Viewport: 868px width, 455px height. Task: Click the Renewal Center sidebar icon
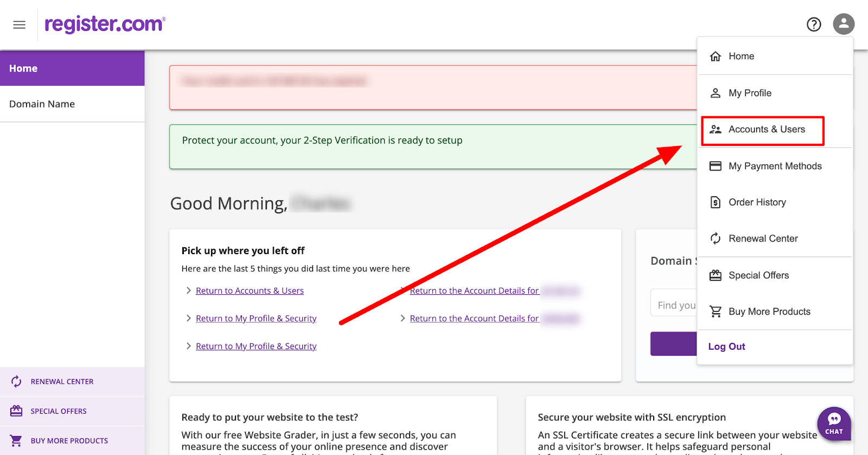[x=16, y=382]
